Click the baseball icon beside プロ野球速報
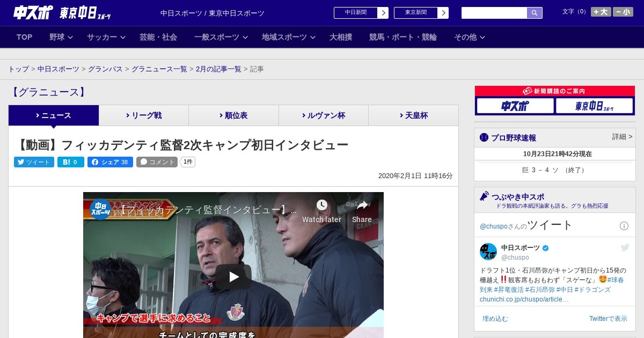The width and height of the screenshot is (644, 338). tap(484, 138)
